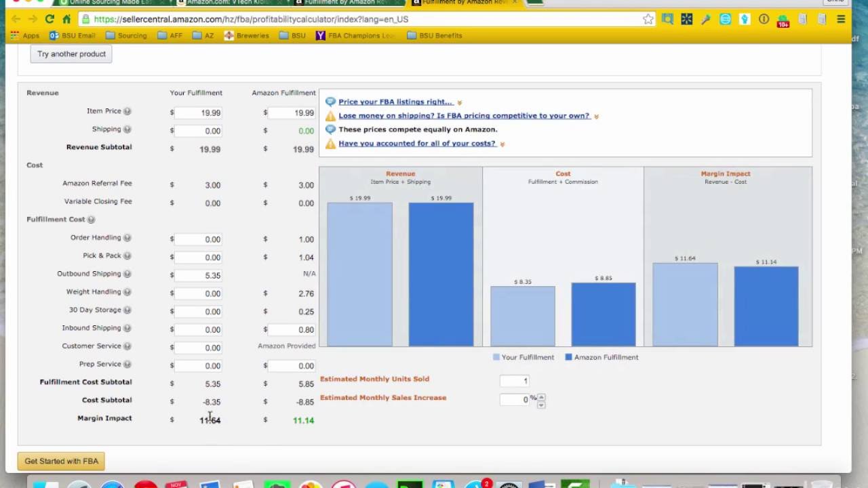Open the AFF bookmarks folder
Image resolution: width=868 pixels, height=488 pixels.
tap(172, 35)
